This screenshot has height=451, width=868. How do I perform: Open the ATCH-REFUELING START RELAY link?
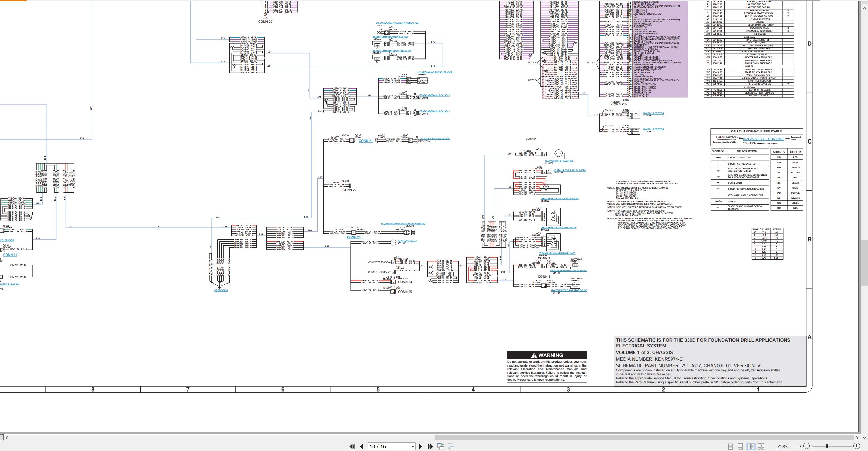[557, 253]
